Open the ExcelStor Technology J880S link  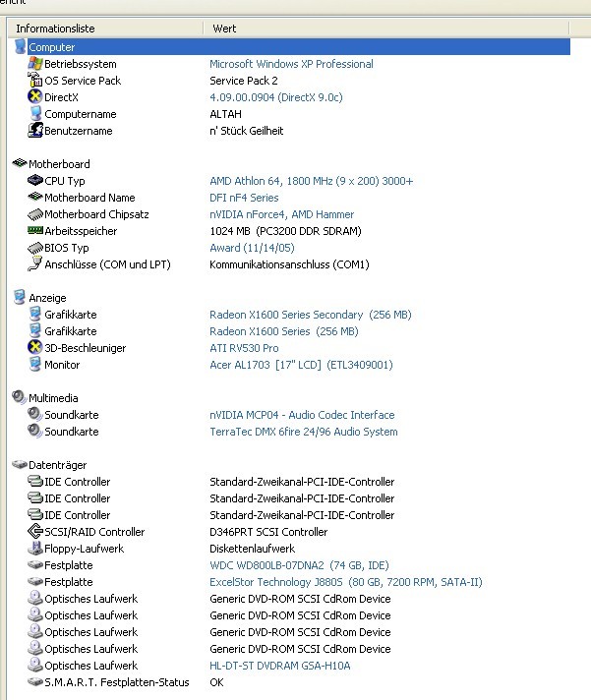(346, 582)
